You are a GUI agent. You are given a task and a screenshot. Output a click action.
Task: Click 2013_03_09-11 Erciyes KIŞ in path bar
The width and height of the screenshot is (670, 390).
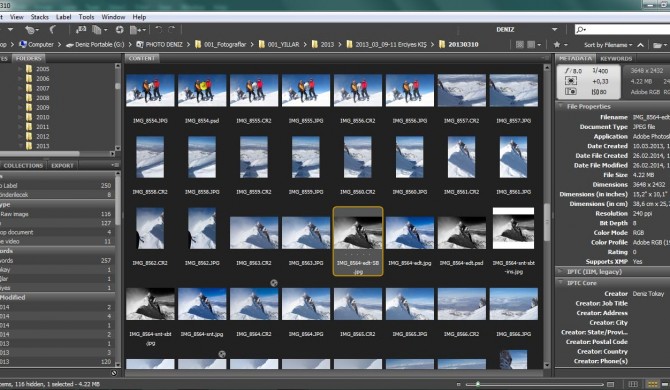pos(387,44)
